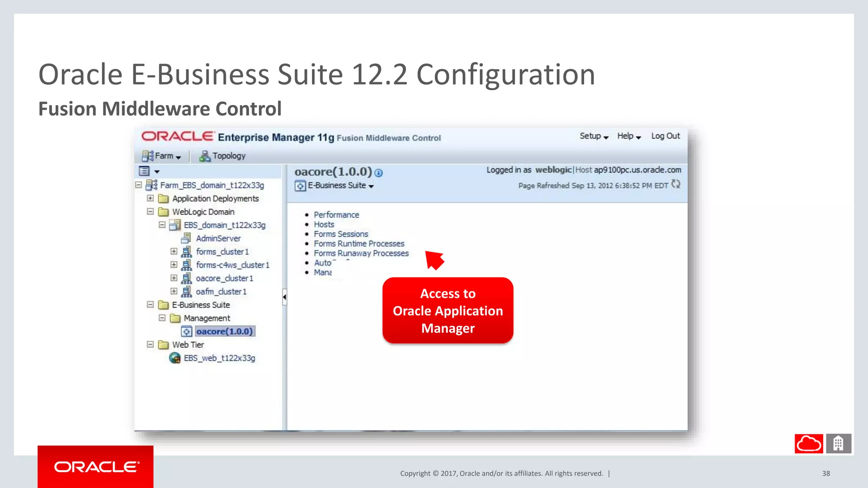The image size is (868, 488).
Task: Refresh the page with the refresh icon
Action: 676,184
